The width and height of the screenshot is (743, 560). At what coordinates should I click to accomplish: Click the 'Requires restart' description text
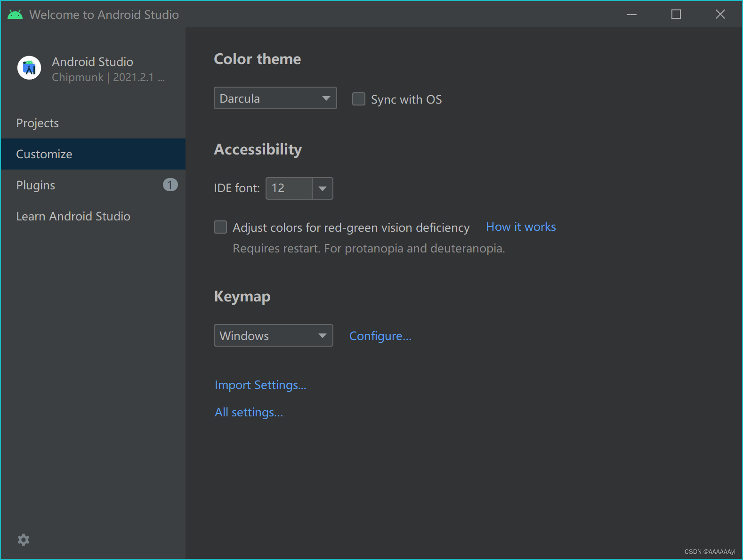369,248
